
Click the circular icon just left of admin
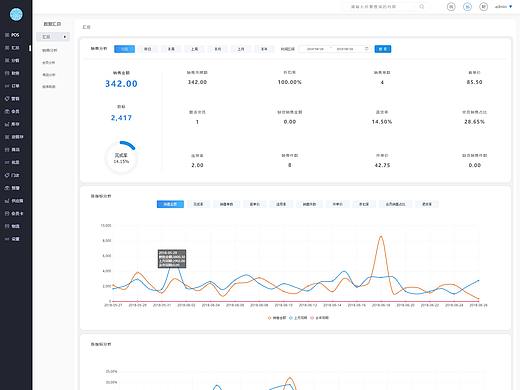[484, 6]
